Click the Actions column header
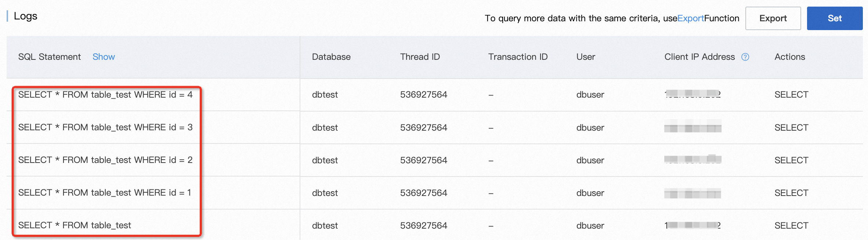 [789, 57]
